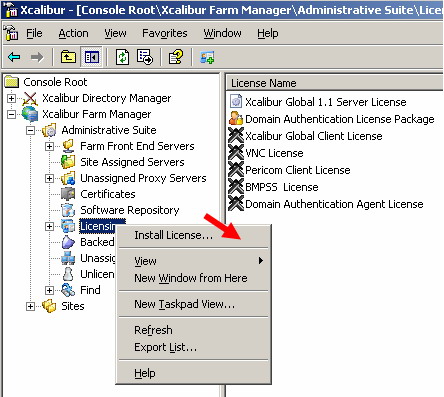The height and width of the screenshot is (397, 444).
Task: Click the Up One Level folder icon
Action: (68, 57)
